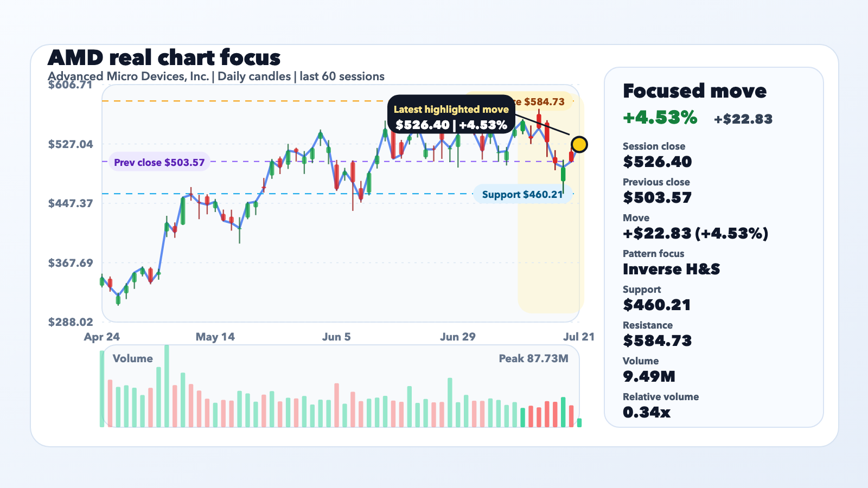This screenshot has height=488, width=868.
Task: Click the yellow latest-move marker dot
Action: pyautogui.click(x=579, y=144)
